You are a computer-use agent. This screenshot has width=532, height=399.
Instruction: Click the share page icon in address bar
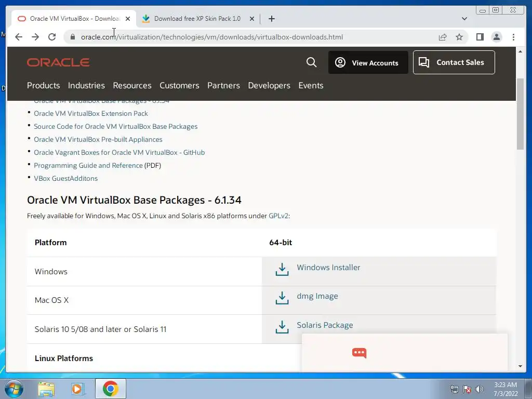(443, 37)
